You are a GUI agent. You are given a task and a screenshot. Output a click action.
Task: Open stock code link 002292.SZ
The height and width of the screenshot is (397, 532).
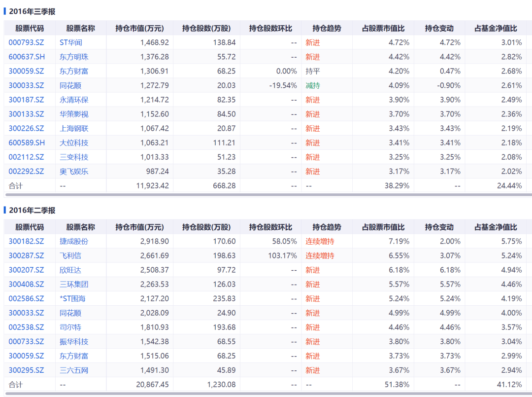pos(26,171)
